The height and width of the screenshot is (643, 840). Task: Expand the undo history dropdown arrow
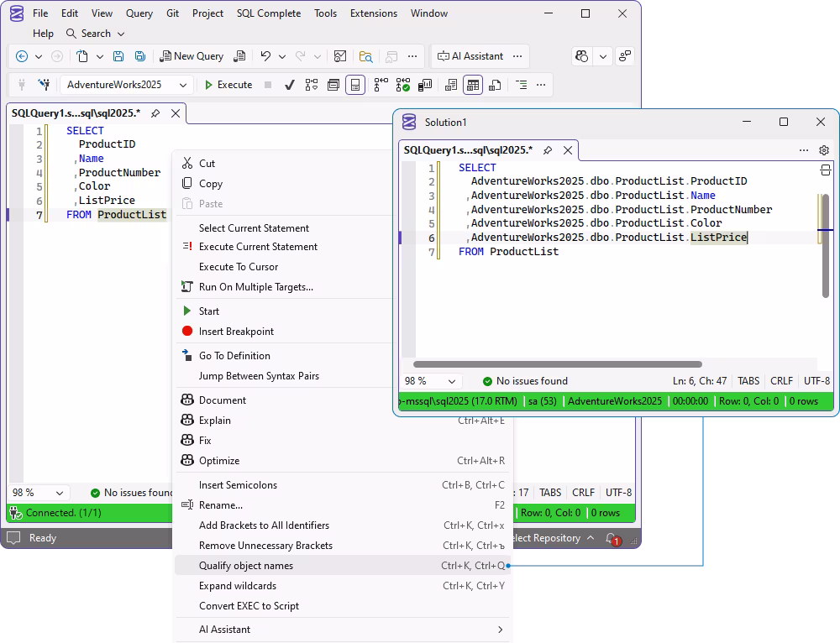tap(282, 56)
